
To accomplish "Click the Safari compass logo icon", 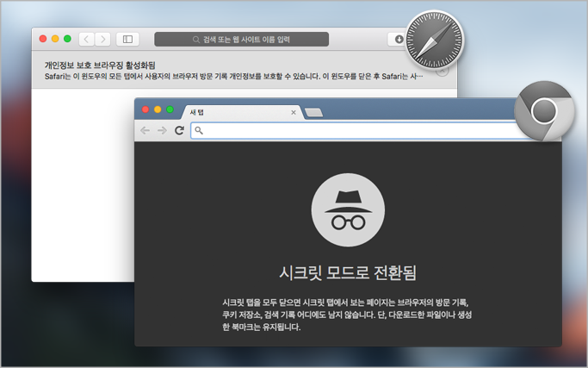I will pyautogui.click(x=434, y=40).
